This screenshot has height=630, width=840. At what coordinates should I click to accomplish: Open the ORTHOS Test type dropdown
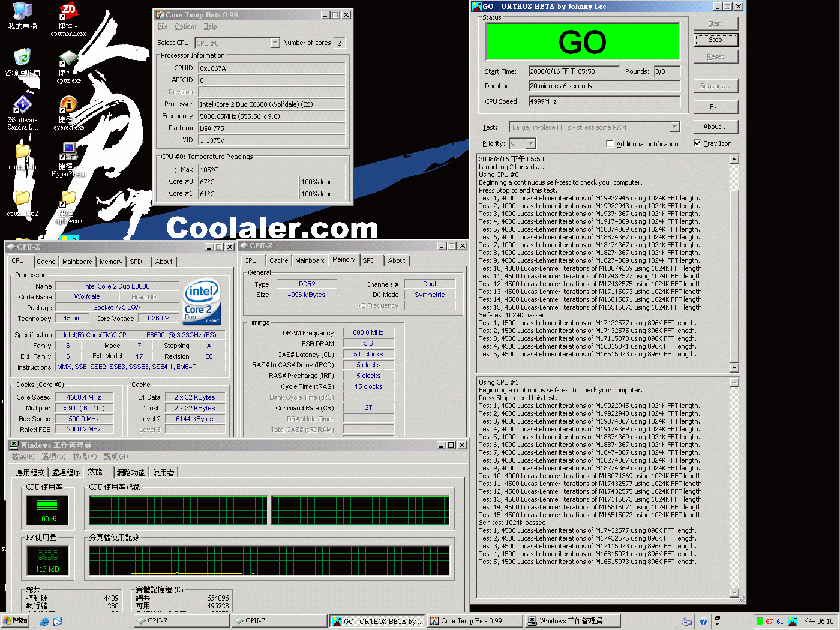pyautogui.click(x=674, y=127)
